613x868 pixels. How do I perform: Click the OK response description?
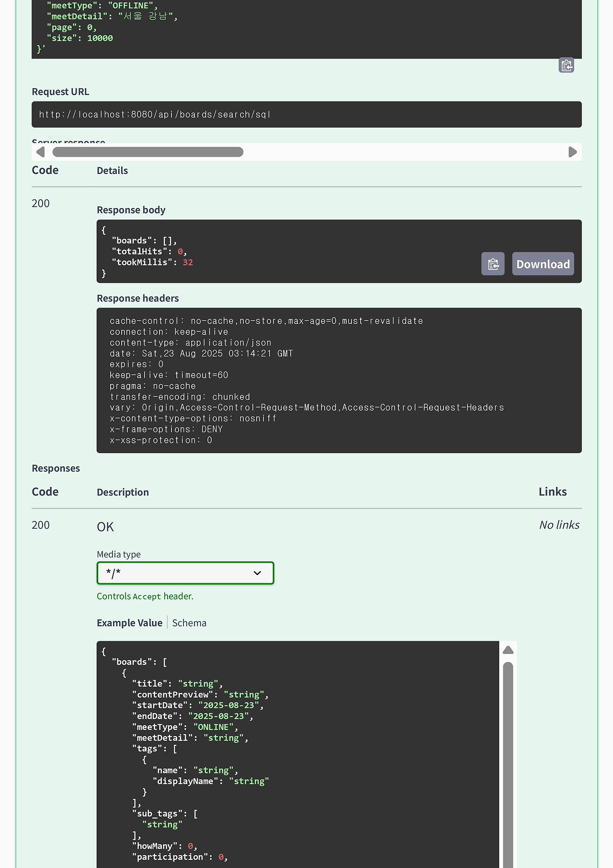[x=105, y=527]
